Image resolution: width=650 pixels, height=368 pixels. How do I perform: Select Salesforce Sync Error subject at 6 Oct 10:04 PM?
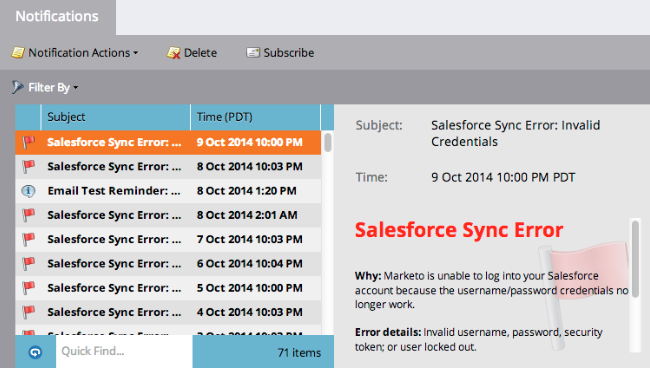114,263
